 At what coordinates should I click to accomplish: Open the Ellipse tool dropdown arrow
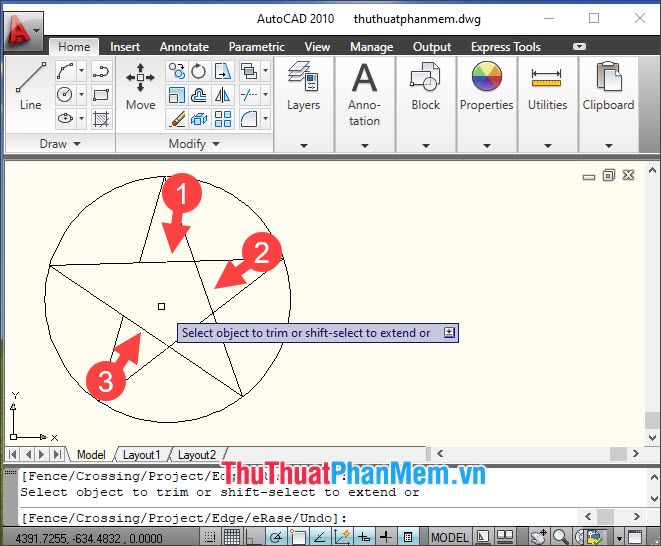point(81,118)
